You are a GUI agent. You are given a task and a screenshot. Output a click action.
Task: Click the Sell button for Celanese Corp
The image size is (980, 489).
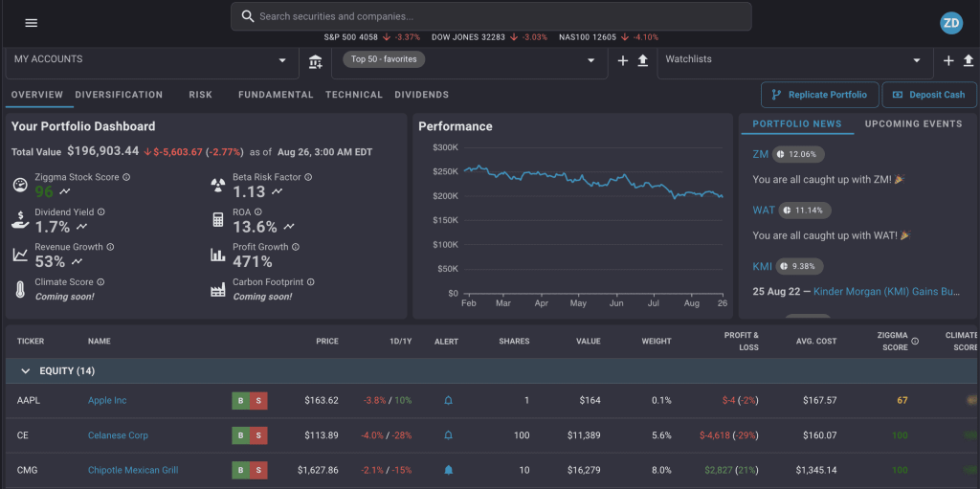(x=258, y=435)
